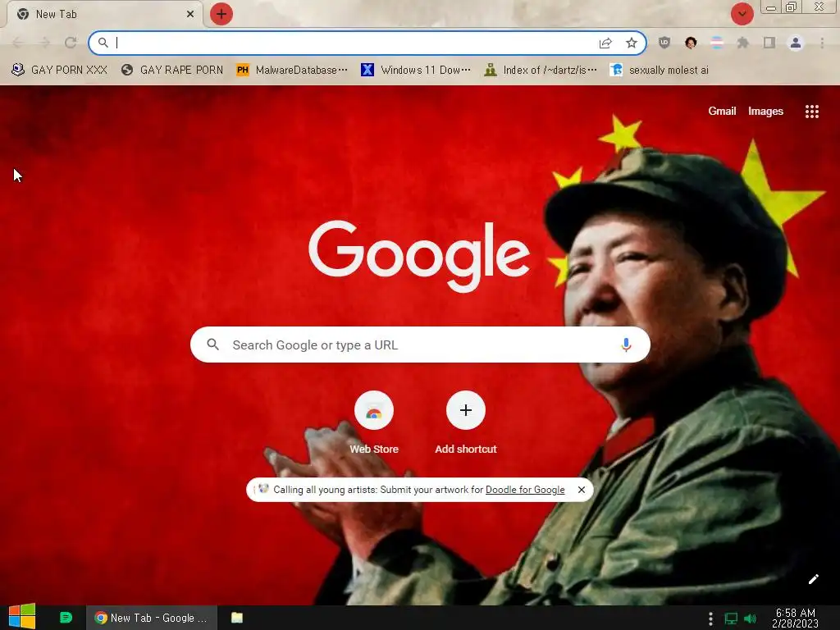Open the striped flag extension icon
The image size is (840, 630).
point(717,43)
